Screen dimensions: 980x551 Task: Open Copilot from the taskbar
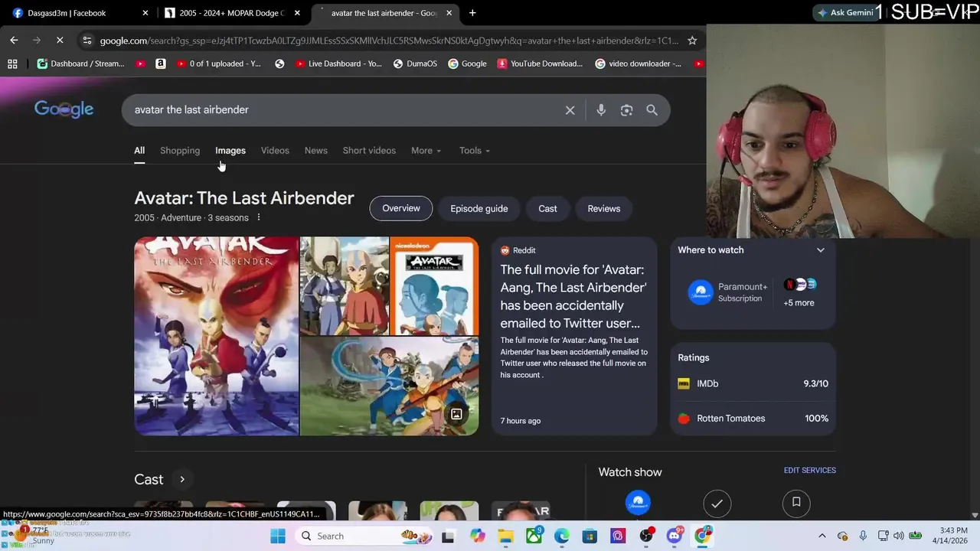pos(477,536)
